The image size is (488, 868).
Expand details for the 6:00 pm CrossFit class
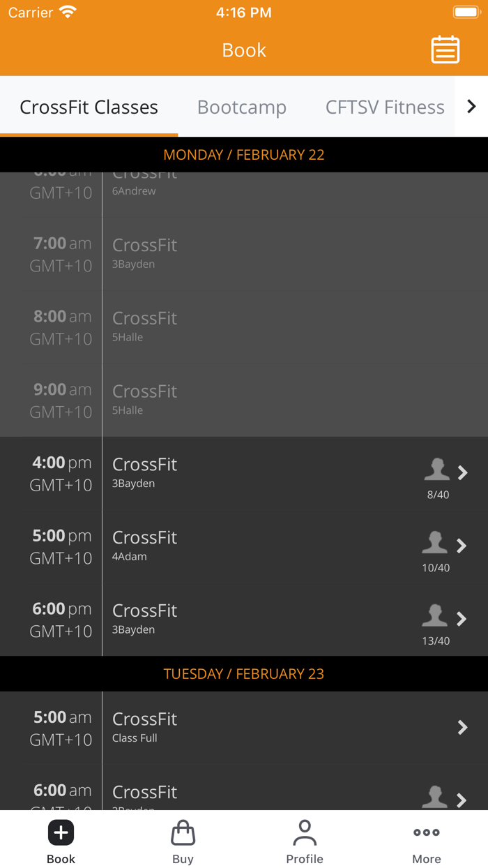point(462,618)
